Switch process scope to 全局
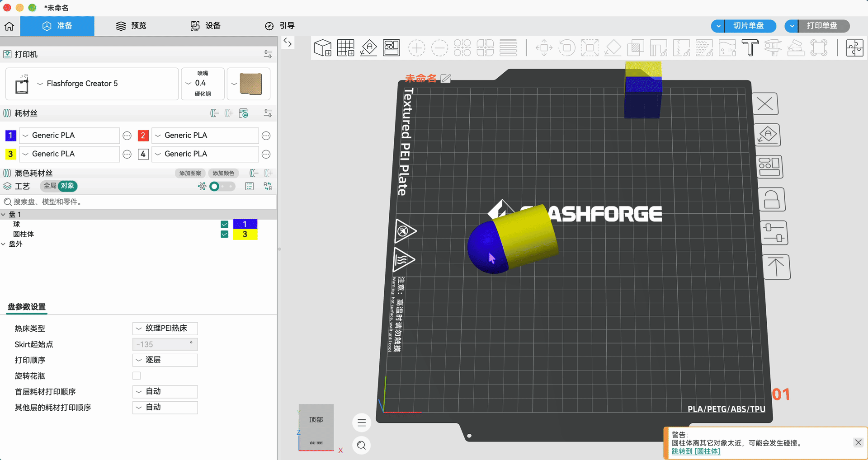 click(50, 186)
